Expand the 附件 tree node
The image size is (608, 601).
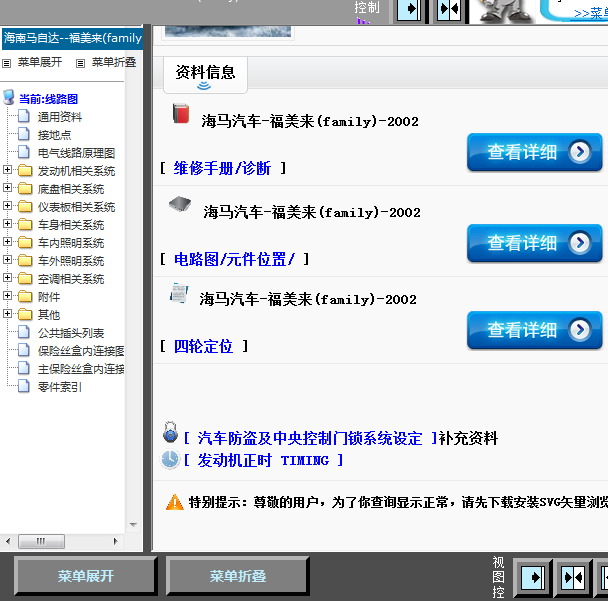point(7,295)
